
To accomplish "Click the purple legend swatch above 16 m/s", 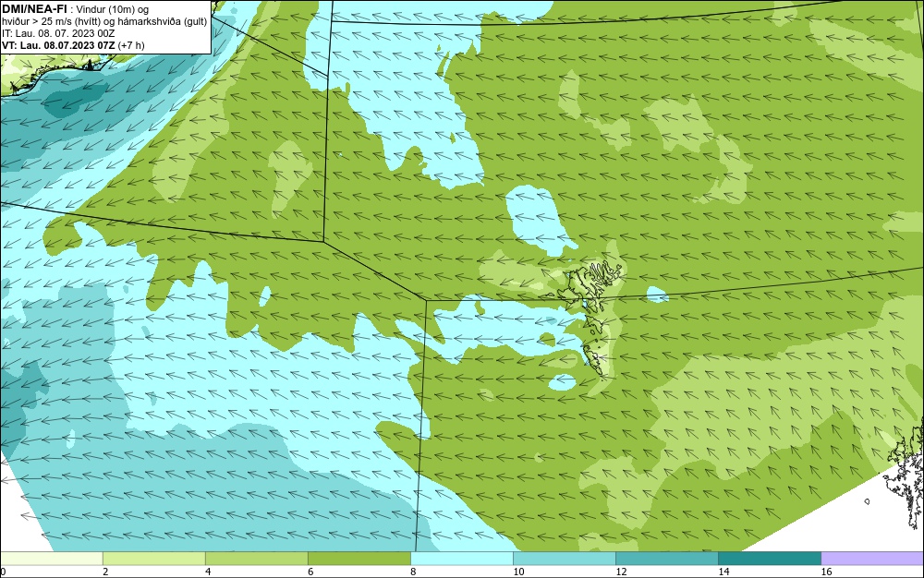I will tap(872, 559).
